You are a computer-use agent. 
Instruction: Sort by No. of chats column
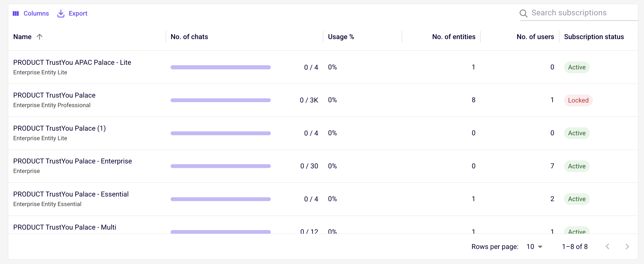189,37
